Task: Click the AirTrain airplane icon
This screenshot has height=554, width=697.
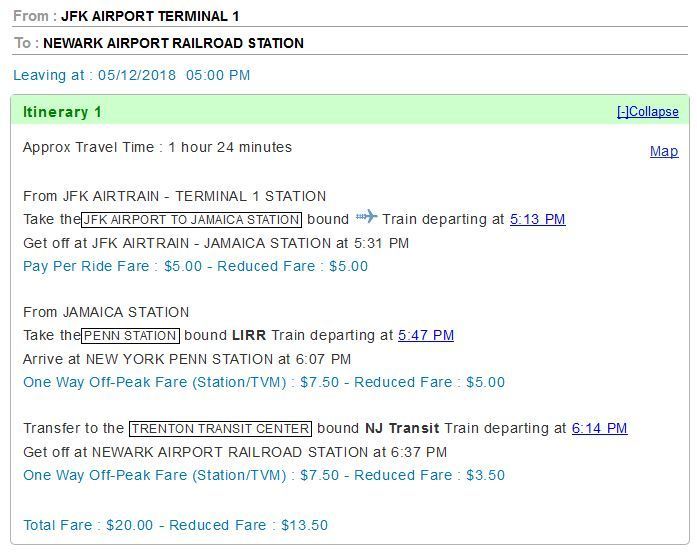Action: (366, 217)
